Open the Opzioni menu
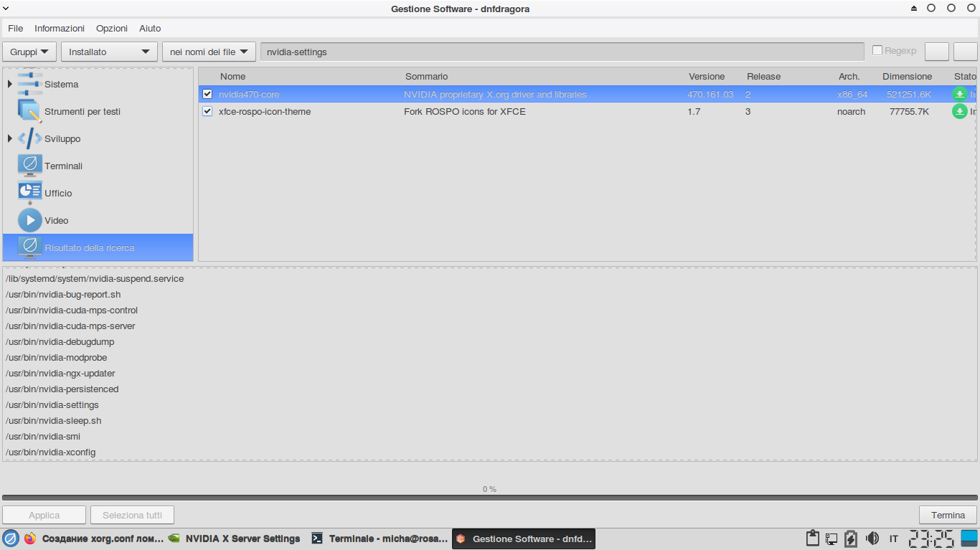The image size is (980, 550). click(112, 28)
